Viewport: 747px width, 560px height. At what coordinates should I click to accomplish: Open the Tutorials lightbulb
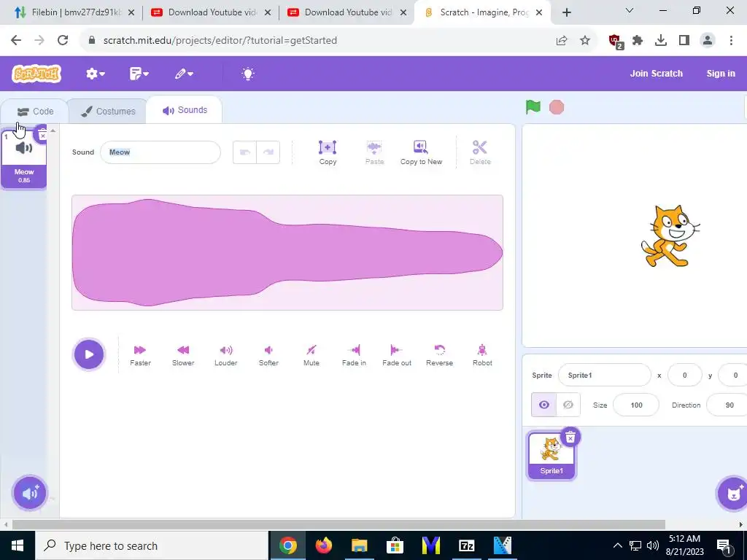(248, 74)
